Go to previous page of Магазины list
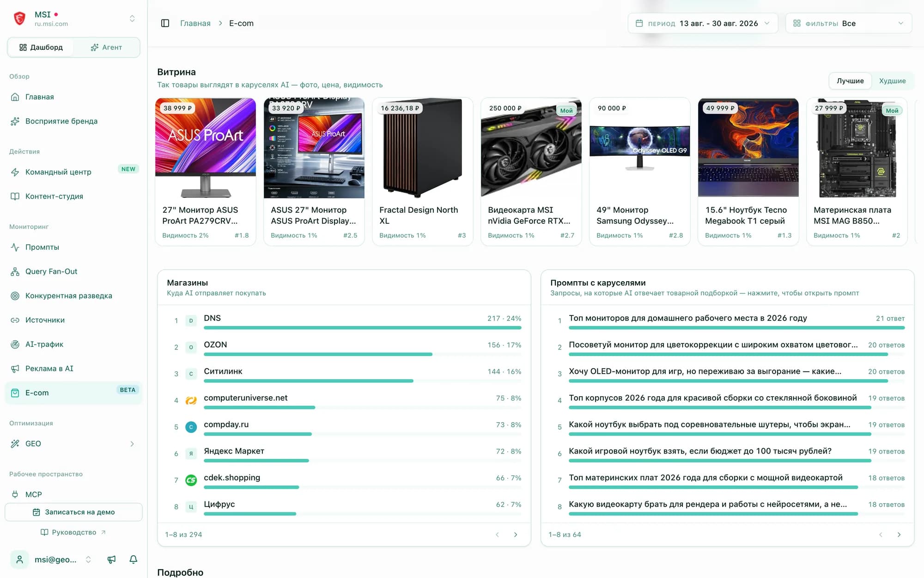Viewport: 924px width, 578px height. coord(497,535)
